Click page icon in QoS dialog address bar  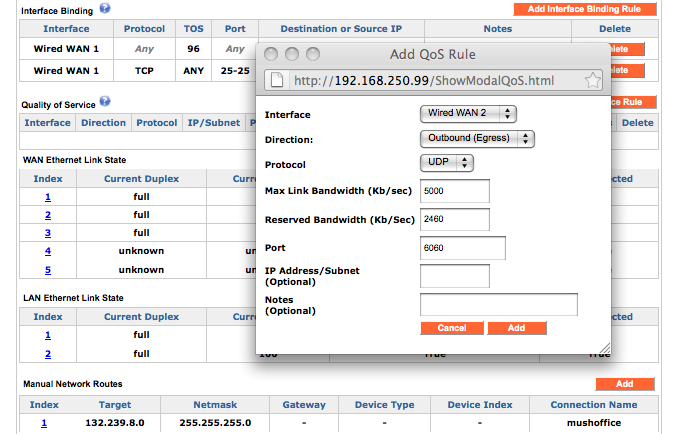pyautogui.click(x=277, y=80)
